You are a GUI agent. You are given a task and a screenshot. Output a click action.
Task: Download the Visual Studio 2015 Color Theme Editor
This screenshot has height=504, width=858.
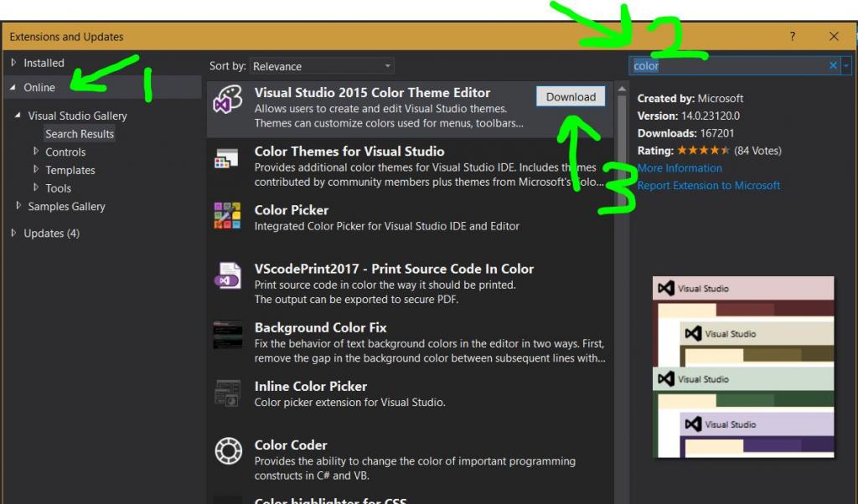tap(570, 96)
